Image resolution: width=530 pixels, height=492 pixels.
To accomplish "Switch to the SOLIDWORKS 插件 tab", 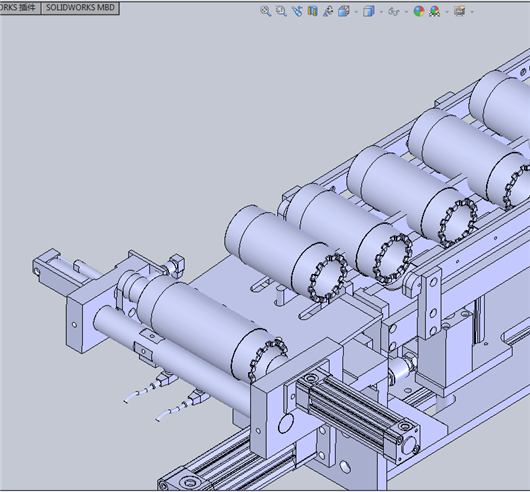I will (20, 8).
